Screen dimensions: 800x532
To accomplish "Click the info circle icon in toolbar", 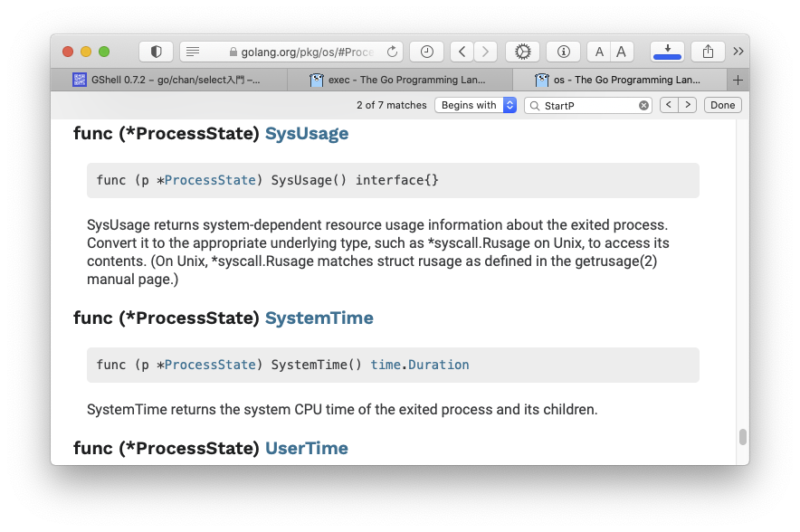I will (x=563, y=52).
